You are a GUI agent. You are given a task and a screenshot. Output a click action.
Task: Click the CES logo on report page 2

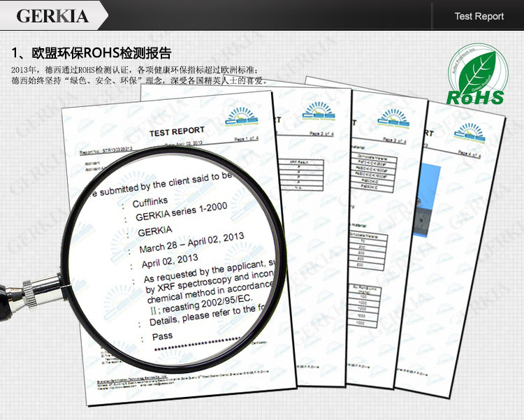(x=319, y=111)
